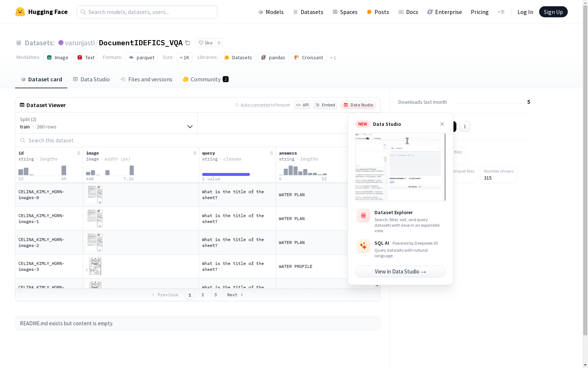Image resolution: width=588 pixels, height=368 pixels.
Task: Click the Auto-converted link
Action: (x=255, y=105)
